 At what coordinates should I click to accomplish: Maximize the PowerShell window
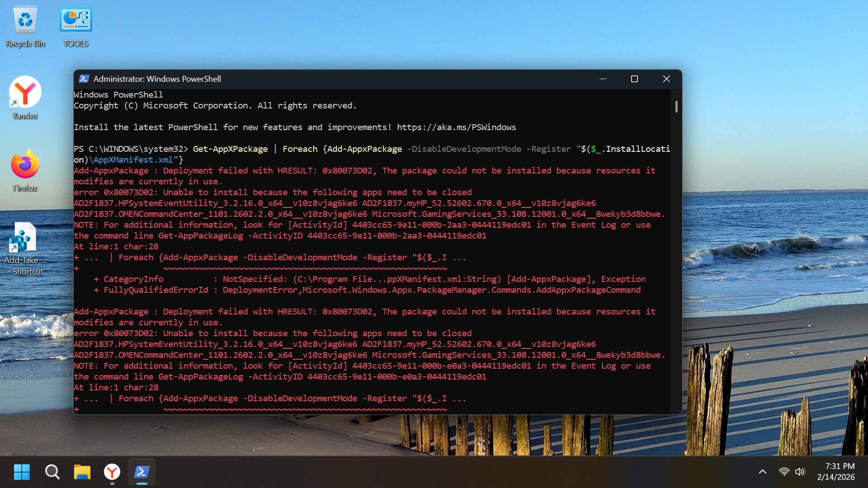click(x=634, y=79)
